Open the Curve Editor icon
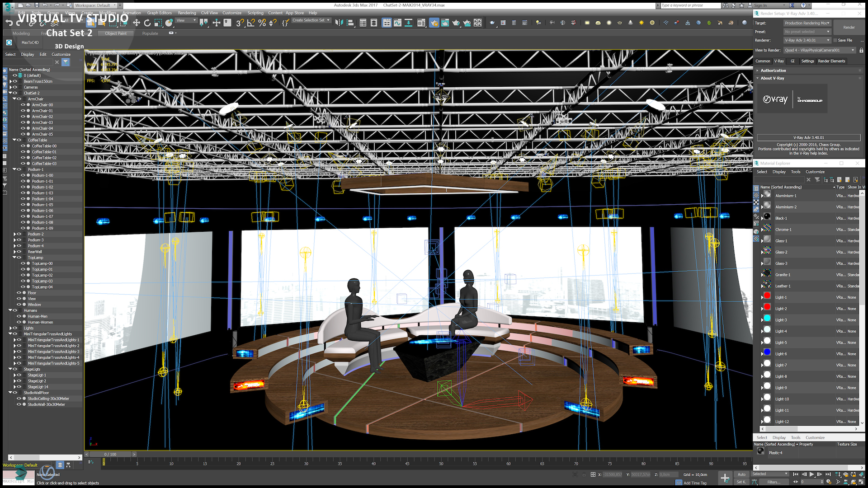This screenshot has width=868, height=488. [x=397, y=23]
